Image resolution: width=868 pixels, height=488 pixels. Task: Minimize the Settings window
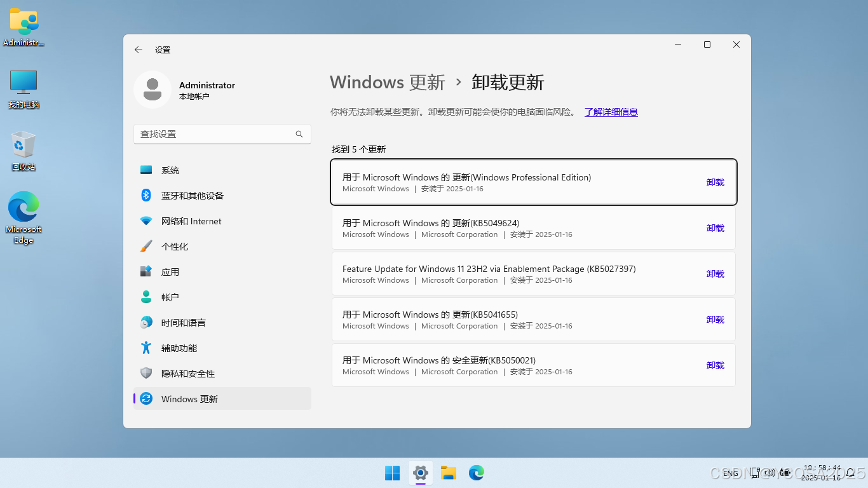tap(678, 44)
